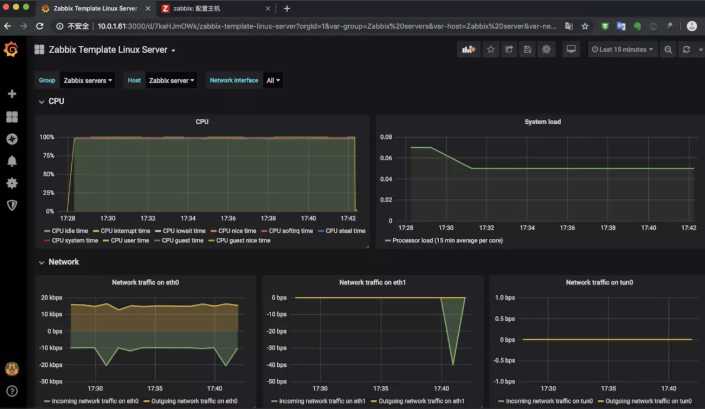Open the Host Zabbix server dropdown
705x409 pixels.
pyautogui.click(x=172, y=80)
